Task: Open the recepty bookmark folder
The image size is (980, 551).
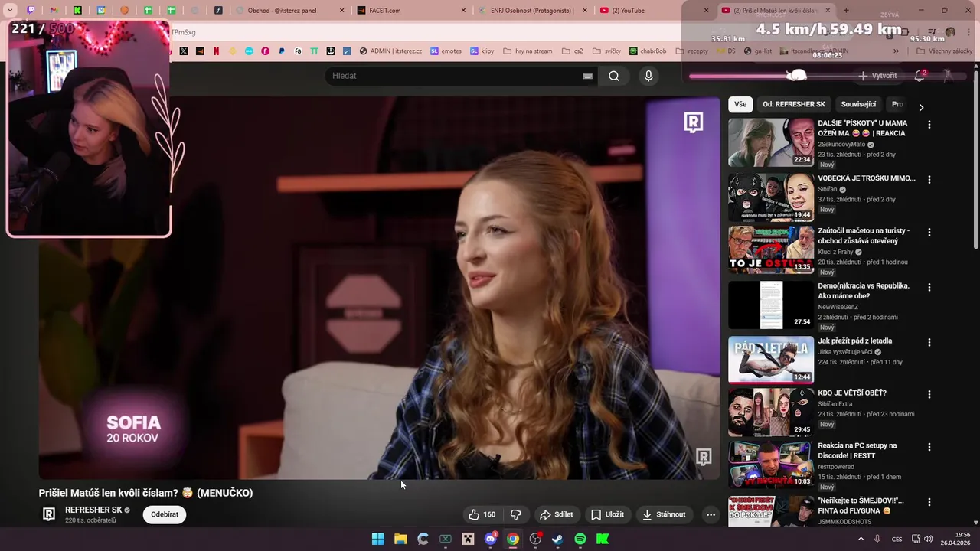Action: point(691,51)
